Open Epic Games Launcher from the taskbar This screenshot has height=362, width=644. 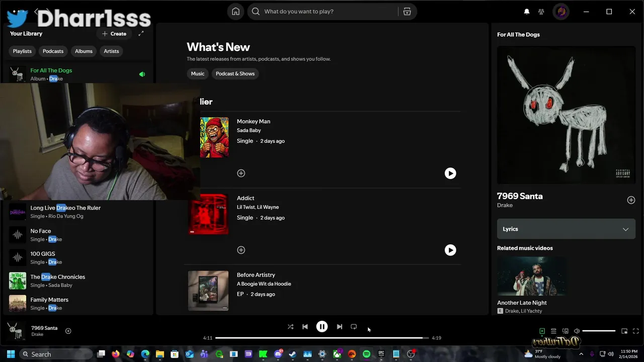point(381,354)
